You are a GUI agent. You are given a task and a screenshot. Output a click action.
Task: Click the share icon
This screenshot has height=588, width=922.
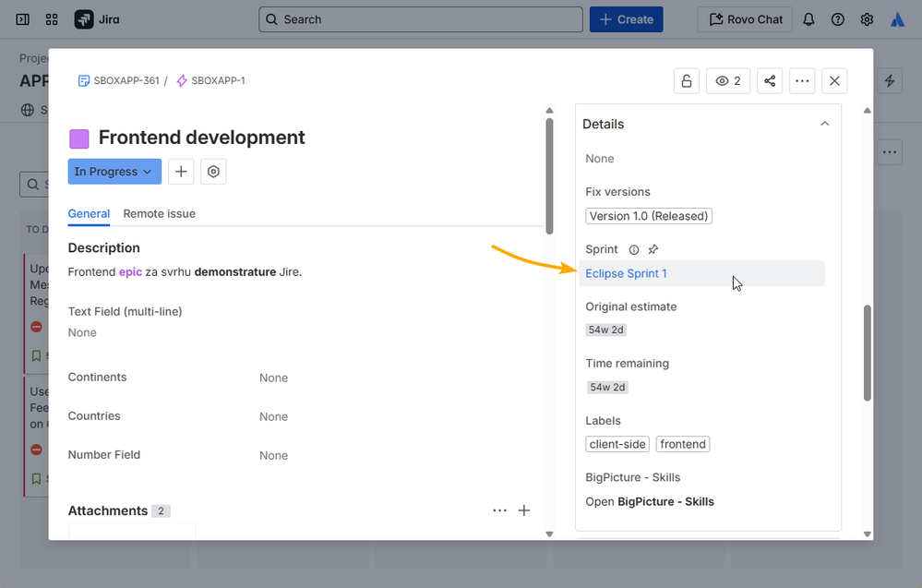pos(770,81)
